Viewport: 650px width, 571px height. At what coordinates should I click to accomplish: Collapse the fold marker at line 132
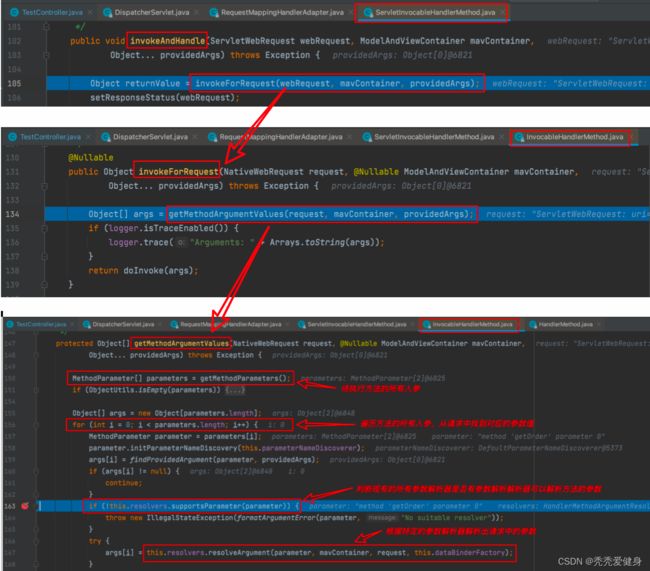[45, 186]
